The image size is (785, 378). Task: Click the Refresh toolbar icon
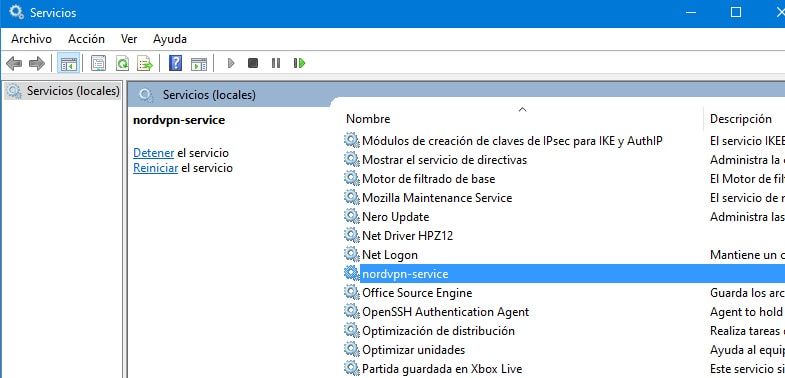coord(122,63)
